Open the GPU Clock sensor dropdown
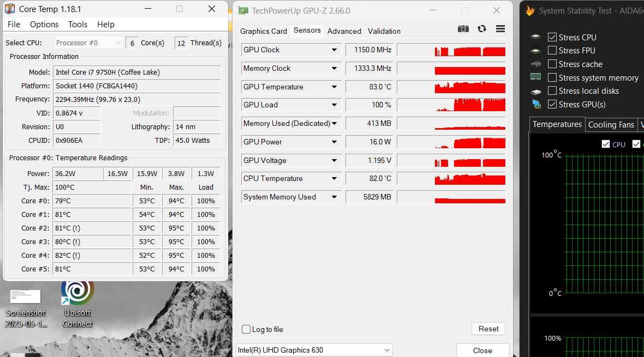 click(x=334, y=50)
